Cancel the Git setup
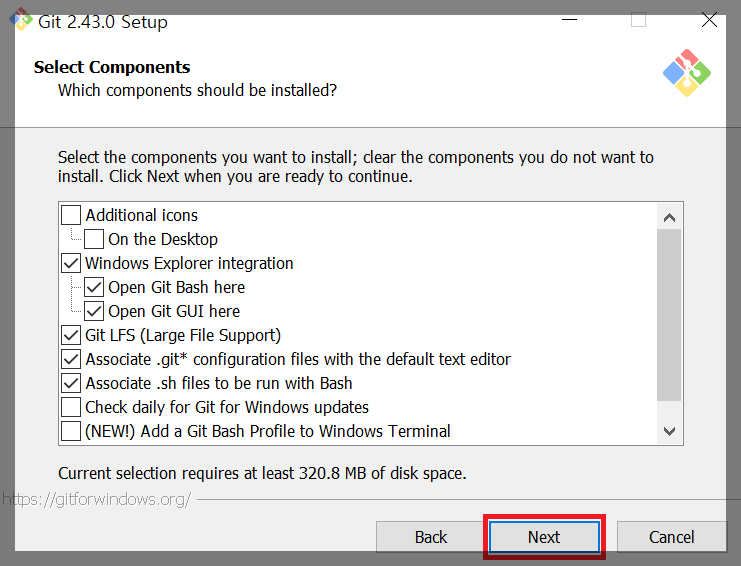This screenshot has width=741, height=566. pos(672,537)
